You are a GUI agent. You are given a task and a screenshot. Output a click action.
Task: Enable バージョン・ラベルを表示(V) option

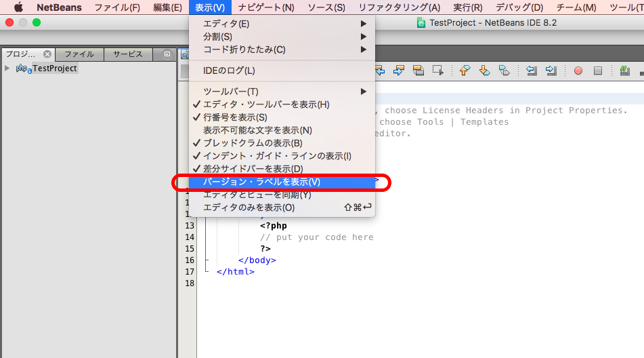282,182
